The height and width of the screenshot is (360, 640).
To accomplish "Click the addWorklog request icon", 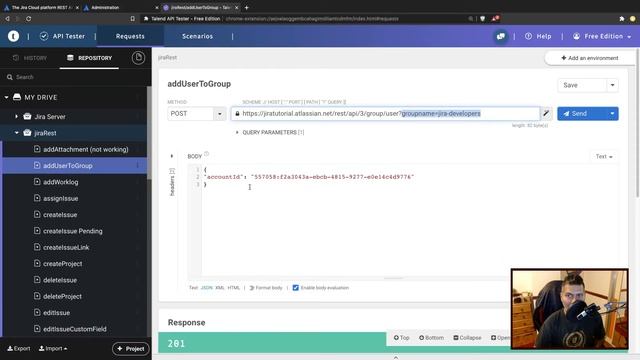I will tap(37, 182).
